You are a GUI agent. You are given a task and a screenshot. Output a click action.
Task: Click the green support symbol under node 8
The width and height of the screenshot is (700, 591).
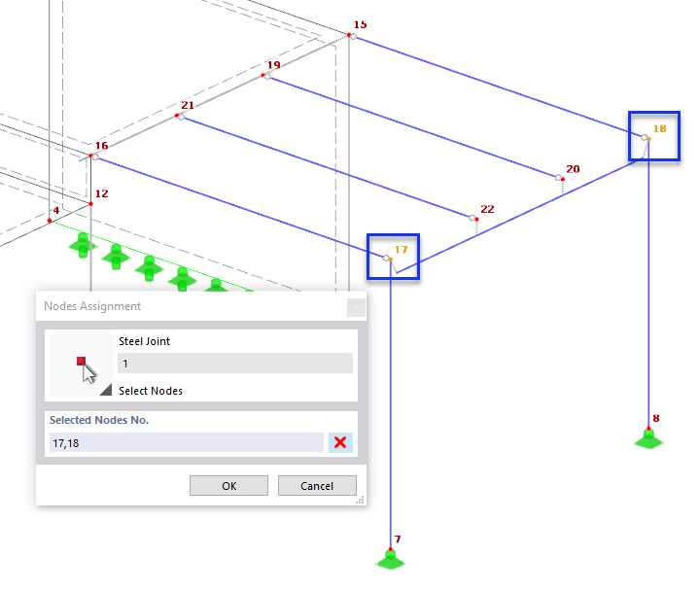pyautogui.click(x=648, y=438)
